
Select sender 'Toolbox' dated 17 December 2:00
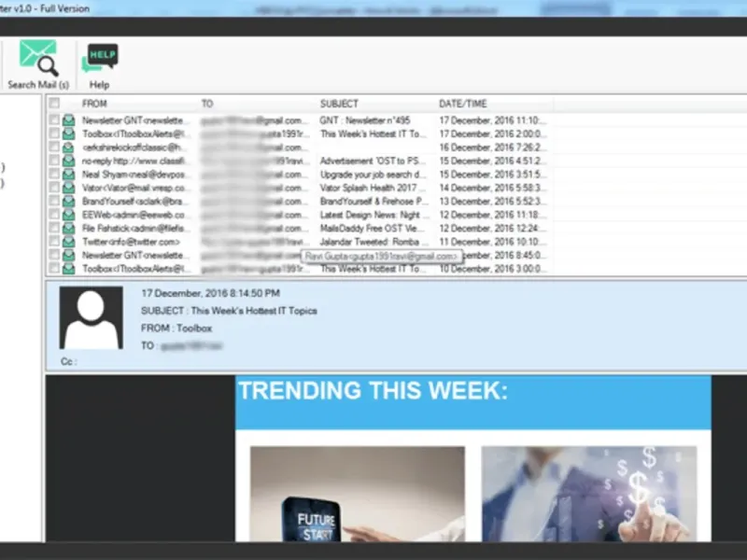tap(135, 133)
